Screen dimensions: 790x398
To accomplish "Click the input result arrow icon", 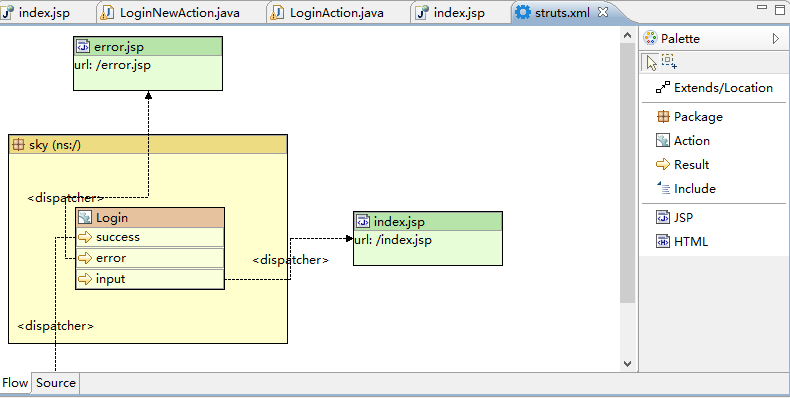I will (x=85, y=279).
